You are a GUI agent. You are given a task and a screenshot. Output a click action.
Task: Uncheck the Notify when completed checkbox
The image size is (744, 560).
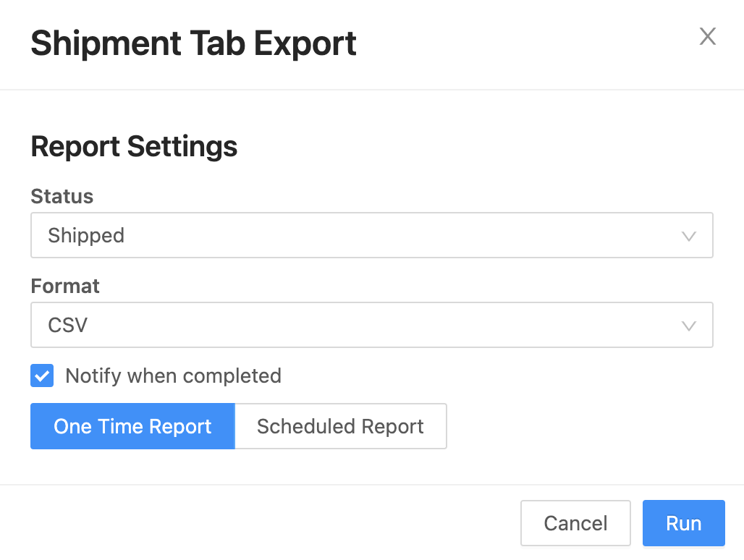(42, 376)
